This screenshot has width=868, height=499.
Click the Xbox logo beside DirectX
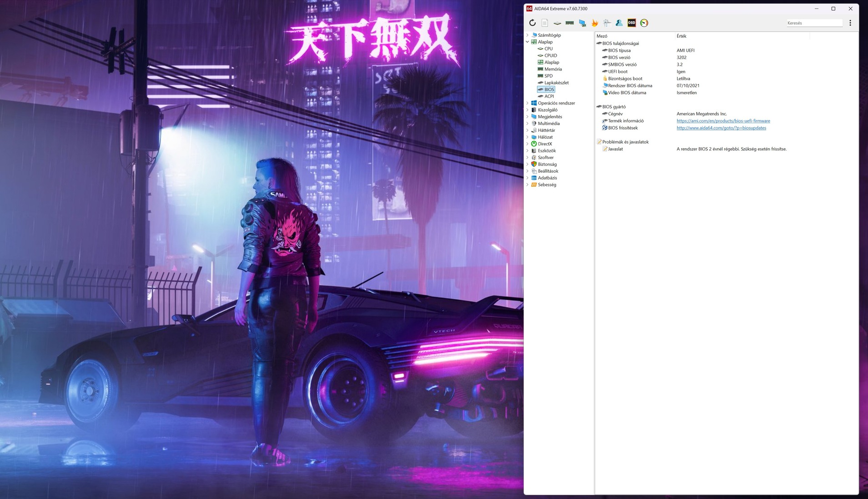(534, 144)
